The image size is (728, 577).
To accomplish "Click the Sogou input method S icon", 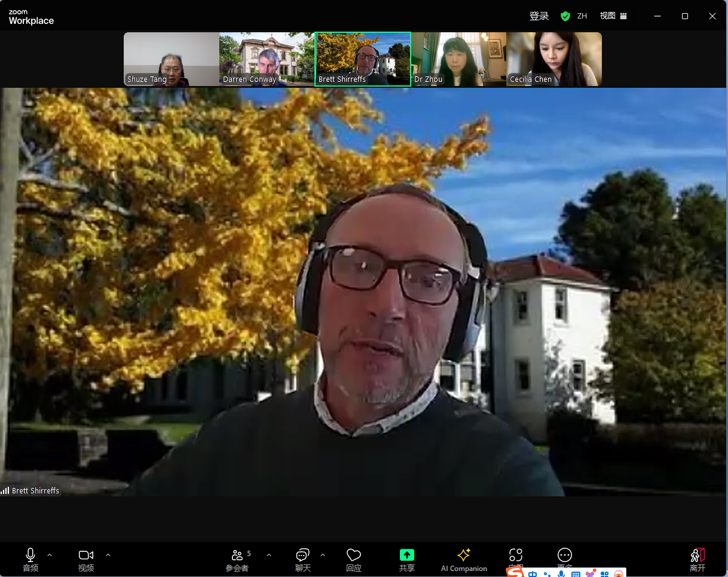I will point(515,572).
